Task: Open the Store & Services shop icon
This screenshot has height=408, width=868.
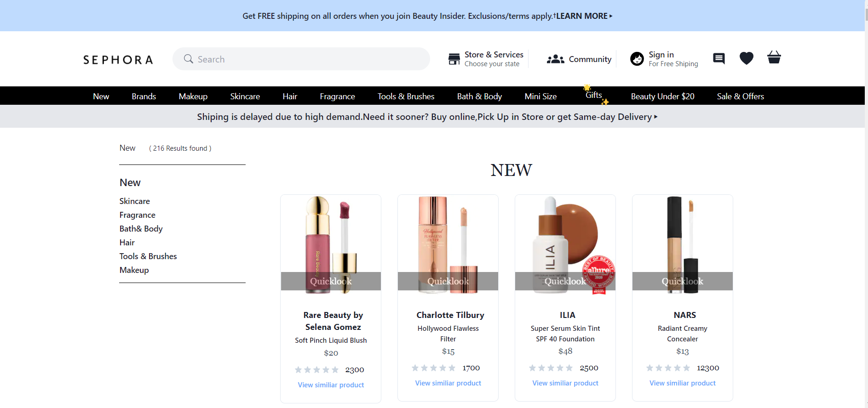Action: [x=454, y=59]
